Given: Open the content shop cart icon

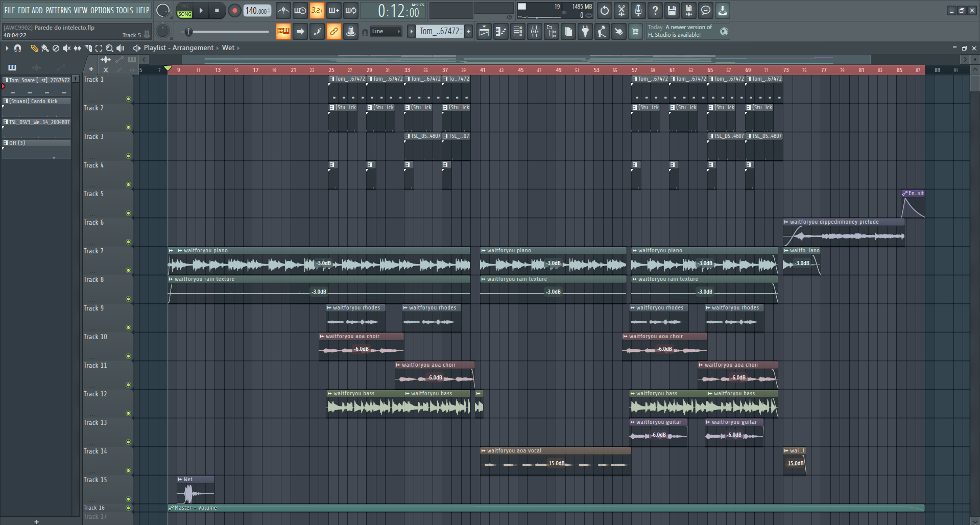Looking at the screenshot, I should [x=636, y=32].
